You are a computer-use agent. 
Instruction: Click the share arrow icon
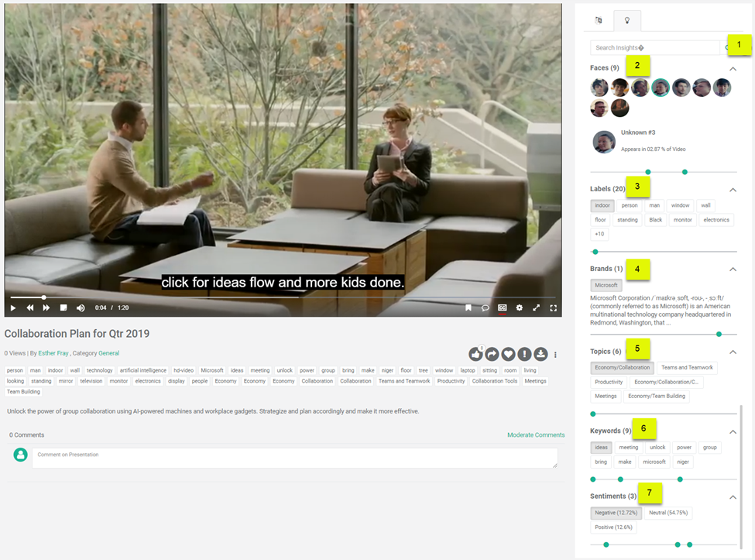(x=492, y=355)
